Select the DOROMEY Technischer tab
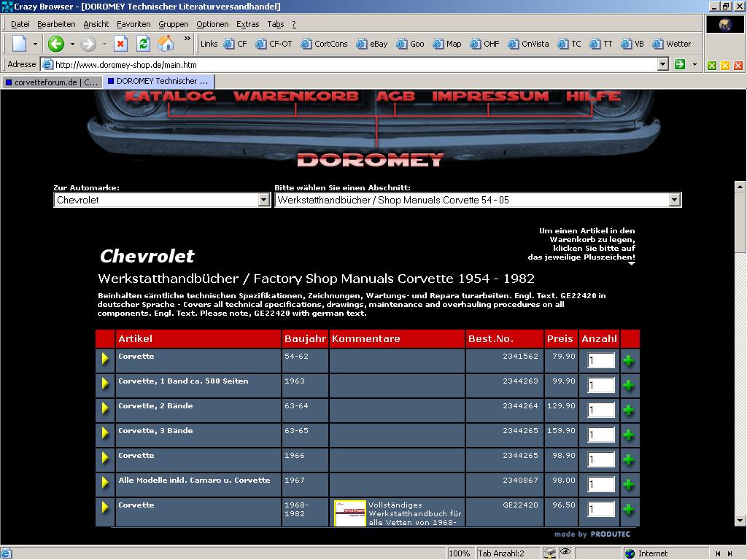 [158, 81]
